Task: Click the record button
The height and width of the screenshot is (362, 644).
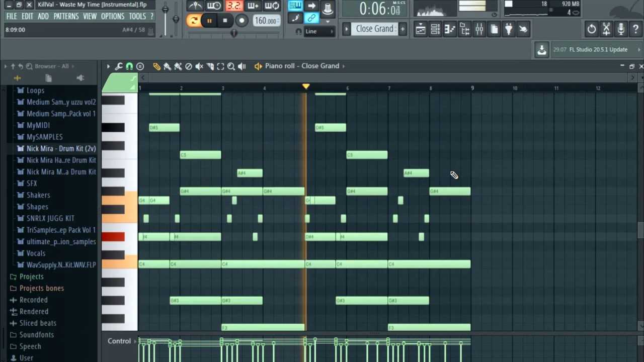Action: coord(242,21)
